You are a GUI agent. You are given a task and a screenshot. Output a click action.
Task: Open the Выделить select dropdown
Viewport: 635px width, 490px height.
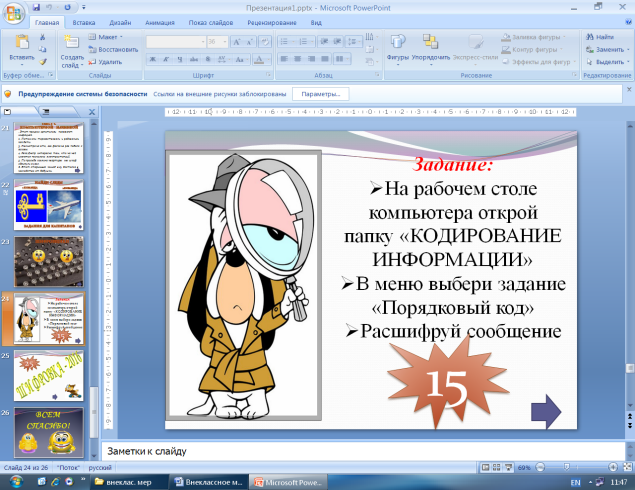coord(607,62)
